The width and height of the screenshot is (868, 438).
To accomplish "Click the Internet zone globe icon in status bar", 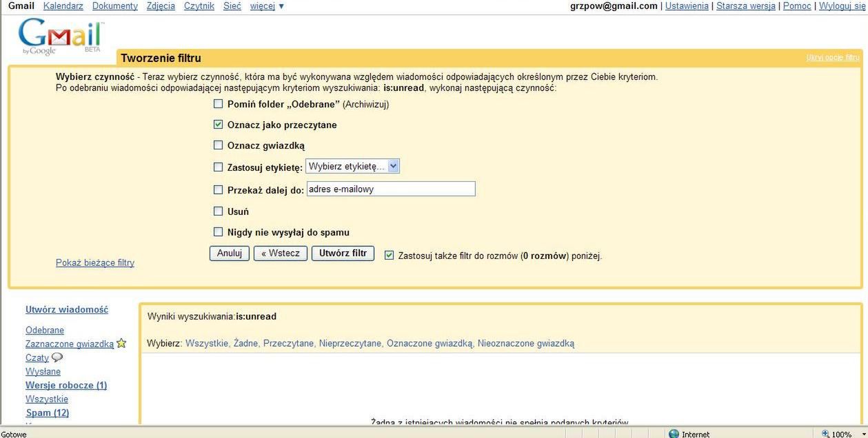I will point(674,434).
